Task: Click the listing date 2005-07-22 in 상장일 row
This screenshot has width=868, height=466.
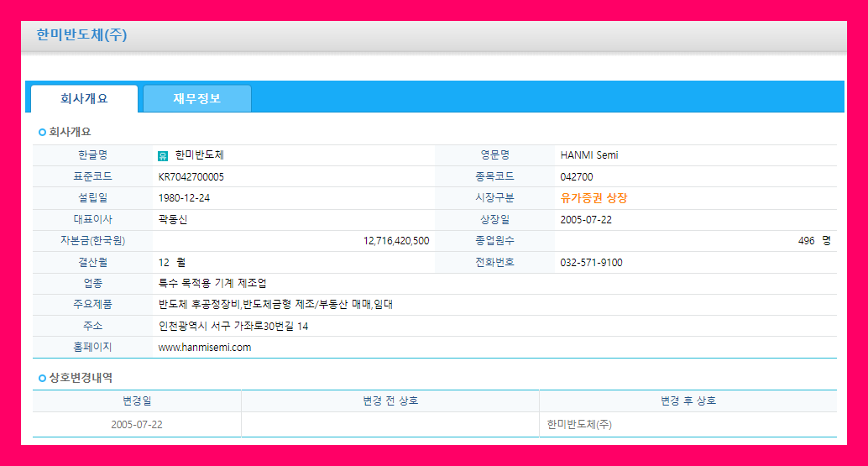Action: (x=586, y=220)
